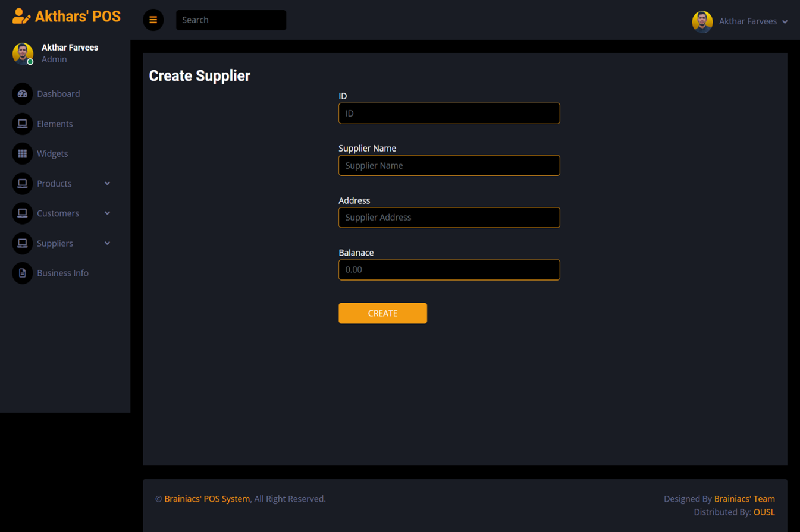Screen dimensions: 800x532
Task: Click the Dashboard speedometer icon
Action: 23,94
